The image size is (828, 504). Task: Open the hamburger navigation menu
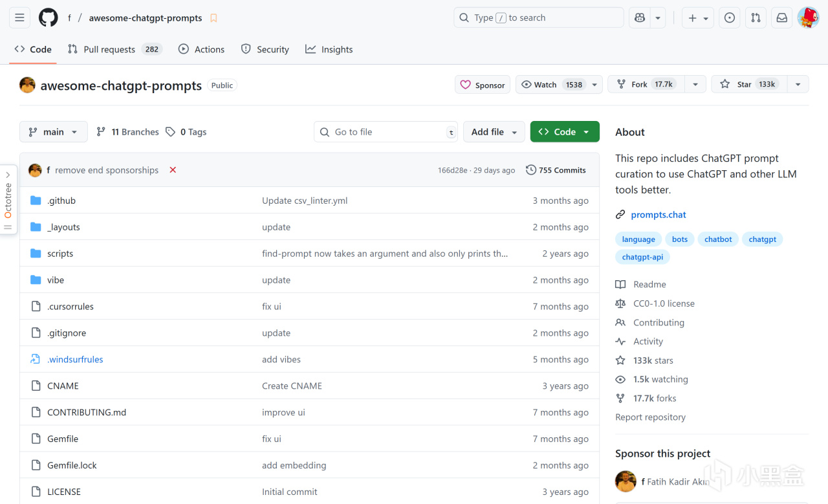[19, 18]
